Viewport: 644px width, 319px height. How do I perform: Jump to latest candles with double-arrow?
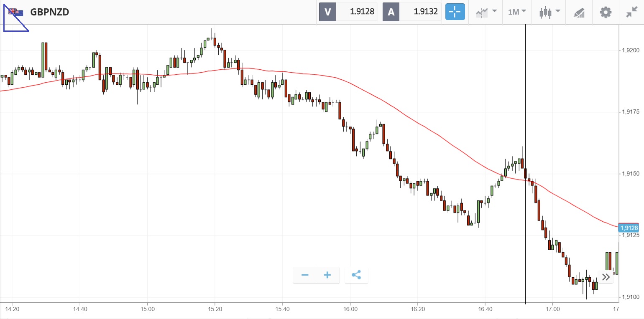606,276
